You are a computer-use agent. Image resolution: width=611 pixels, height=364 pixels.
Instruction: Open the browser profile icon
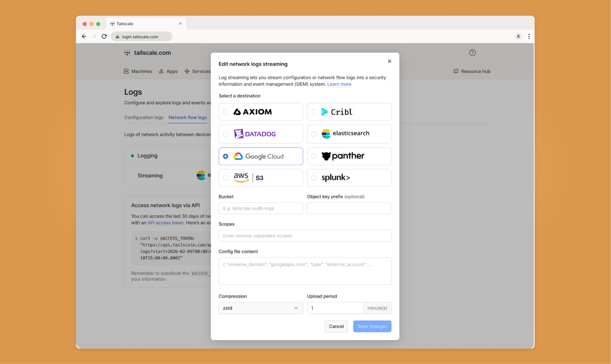click(518, 37)
